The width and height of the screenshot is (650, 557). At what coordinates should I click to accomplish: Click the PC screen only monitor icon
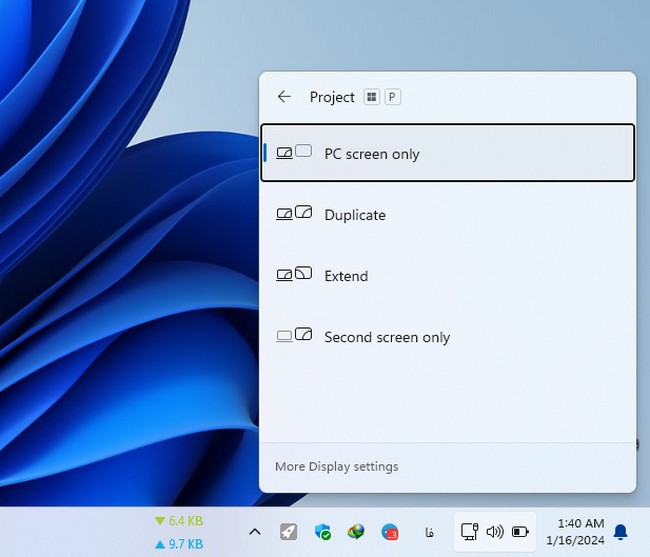294,152
